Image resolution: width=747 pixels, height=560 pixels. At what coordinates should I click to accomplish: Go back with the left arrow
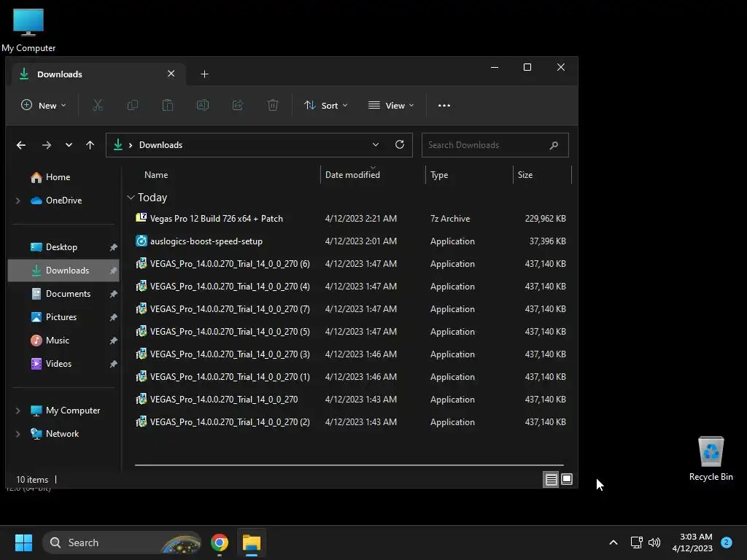coord(21,145)
